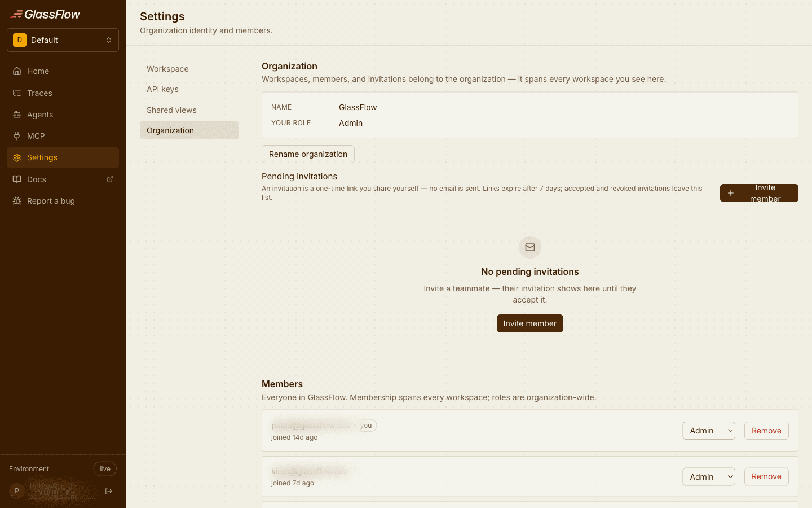Viewport: 812px width, 508px height.
Task: Click the Report a bug icon
Action: click(17, 201)
